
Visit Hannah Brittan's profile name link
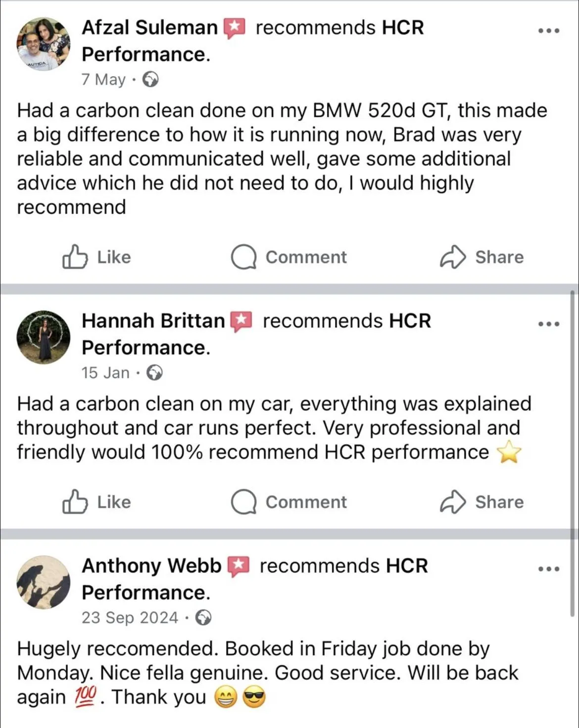coord(153,321)
